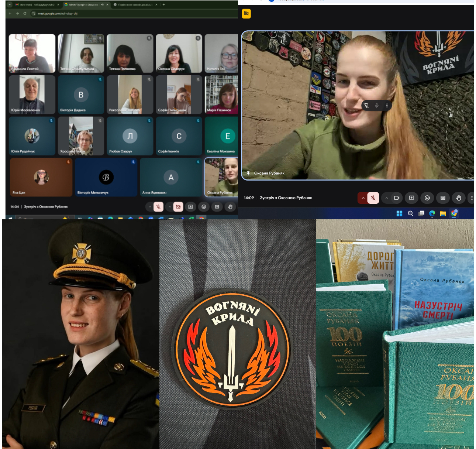Screen dimensions: 476x449
Task: Expand camera settings arrow in the 14:09 meeting
Action: 386,198
